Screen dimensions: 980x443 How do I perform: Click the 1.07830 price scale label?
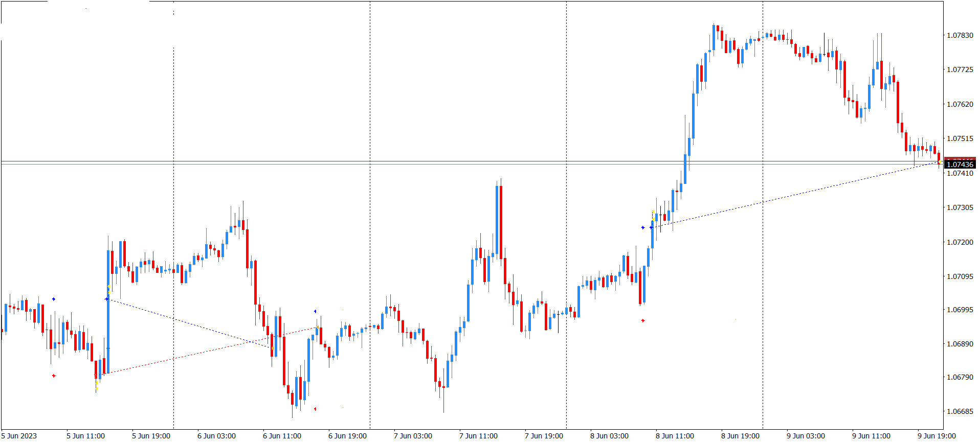pos(960,35)
